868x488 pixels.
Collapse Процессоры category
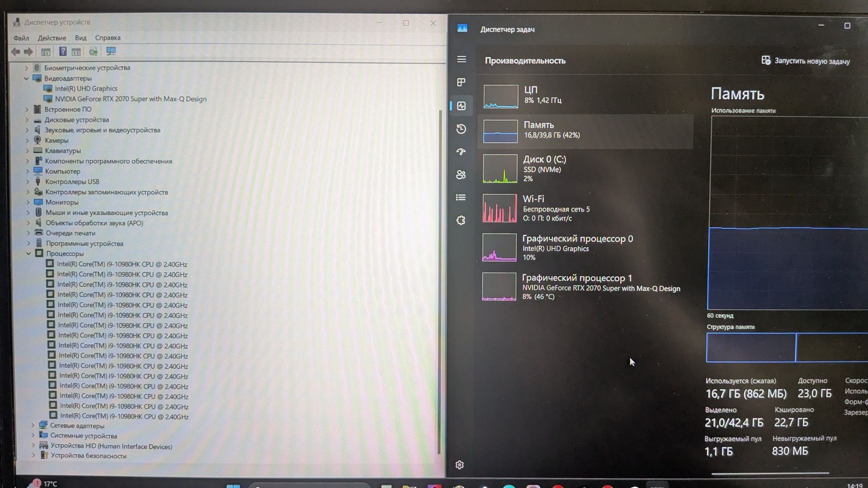click(x=28, y=253)
